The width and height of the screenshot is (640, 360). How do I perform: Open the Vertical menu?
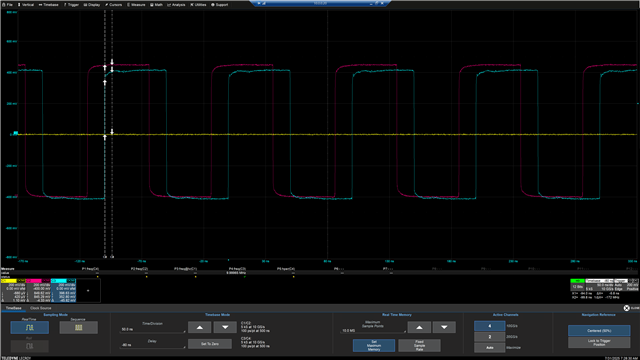pos(26,4)
